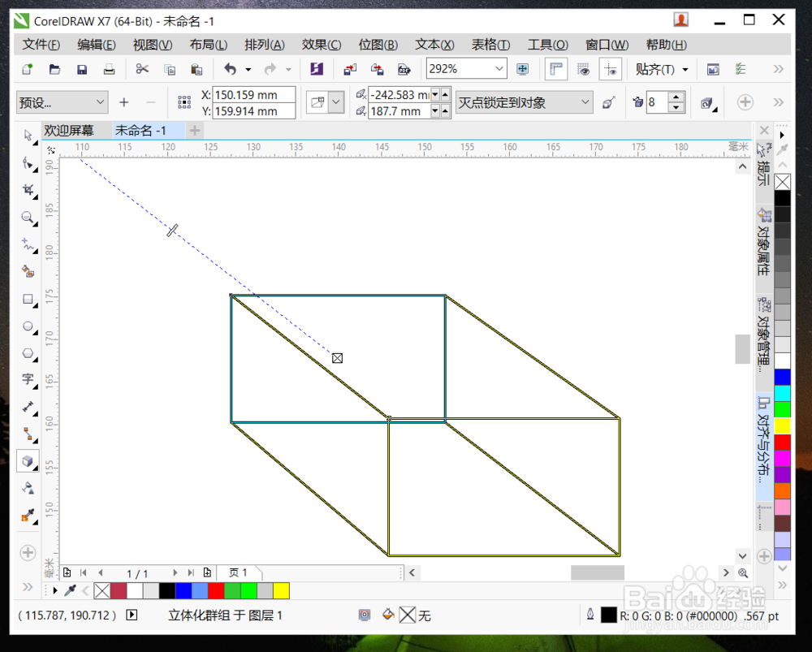Select the red swatch in bottom palette
Viewport: 812px width, 652px height.
215,590
